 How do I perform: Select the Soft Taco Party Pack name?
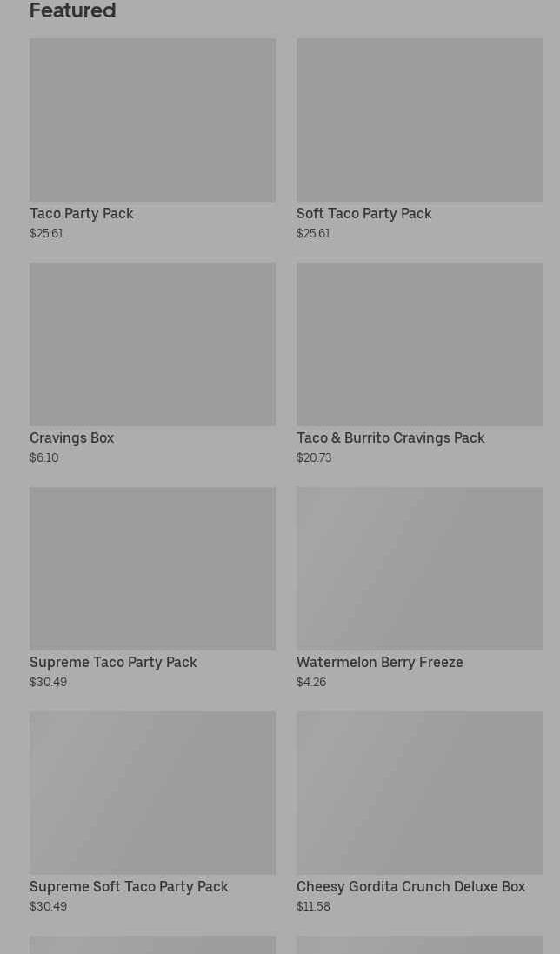click(363, 214)
